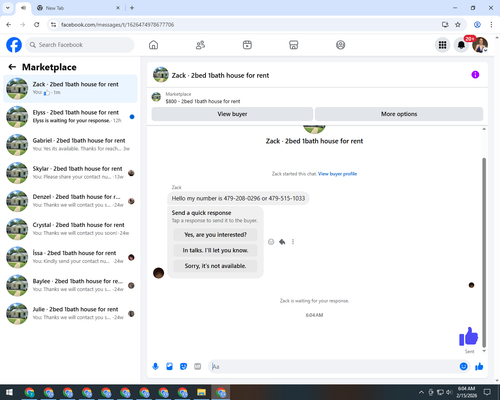
Task: Open a new browser tab with plus
Action: click(132, 8)
